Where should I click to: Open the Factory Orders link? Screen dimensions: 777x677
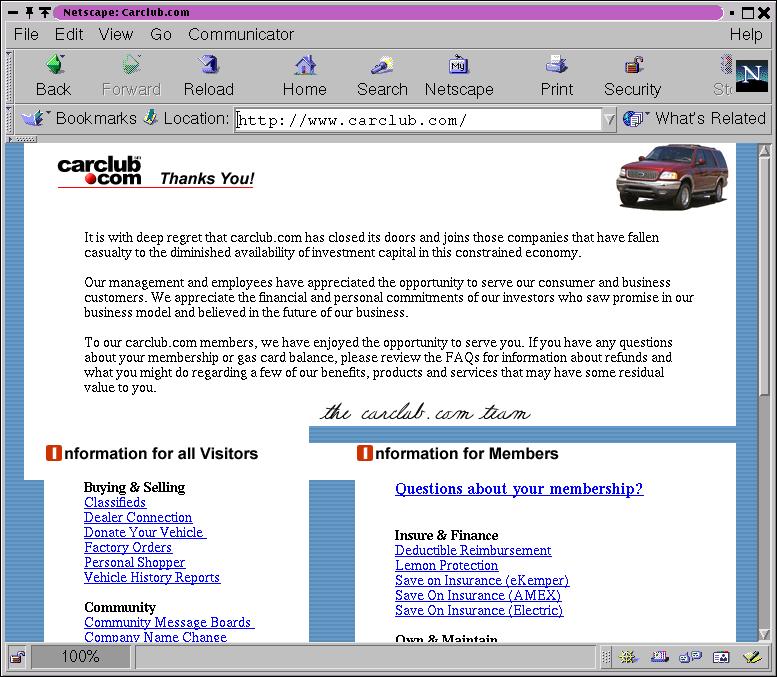coord(128,547)
